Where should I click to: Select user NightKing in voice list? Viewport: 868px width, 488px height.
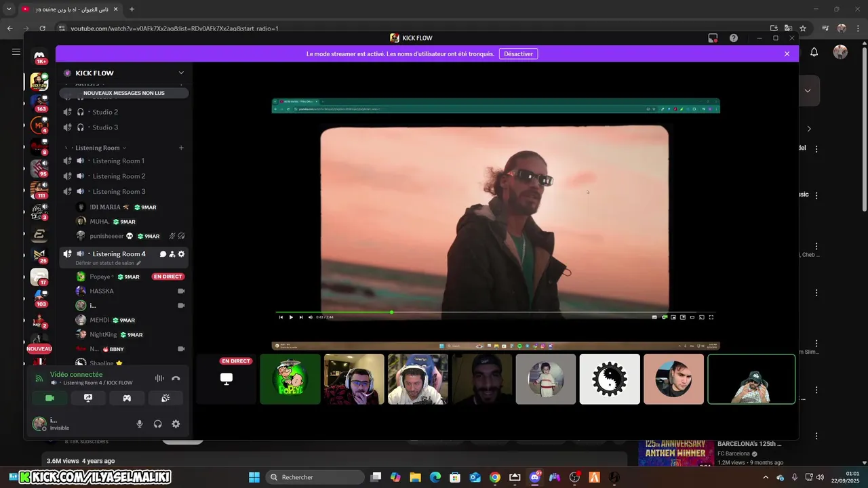tap(103, 335)
